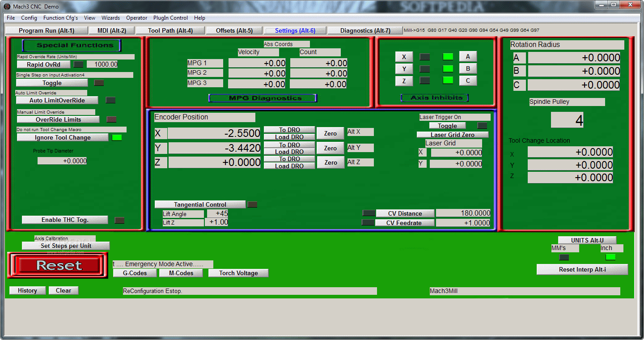Click the Tool Change Location X field
The image size is (644, 340).
click(570, 152)
